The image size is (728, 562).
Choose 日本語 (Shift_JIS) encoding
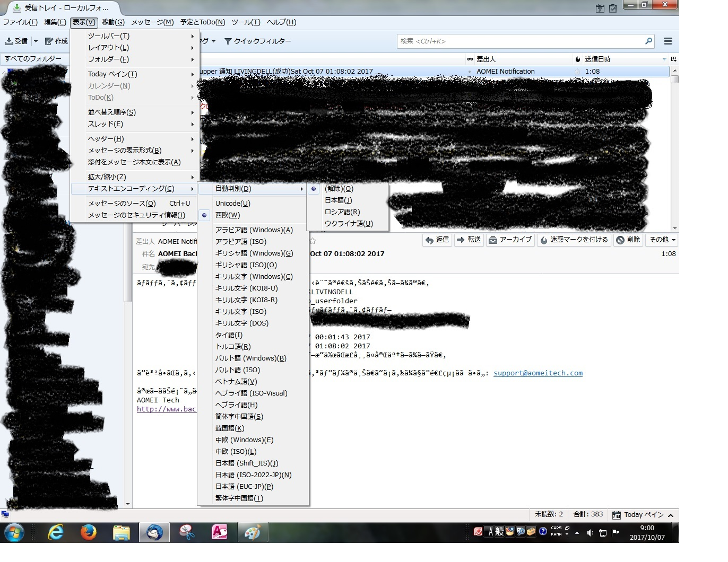pos(246,463)
